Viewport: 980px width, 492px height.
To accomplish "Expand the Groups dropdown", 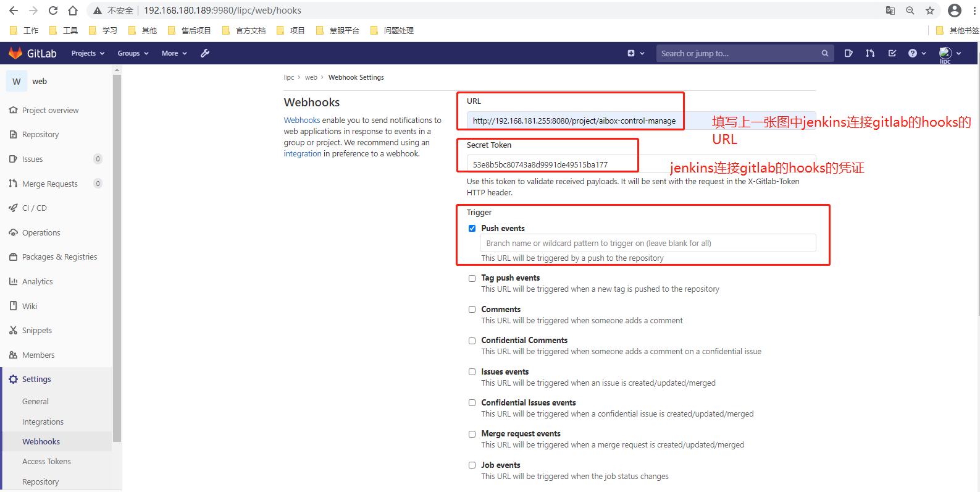I will [133, 53].
